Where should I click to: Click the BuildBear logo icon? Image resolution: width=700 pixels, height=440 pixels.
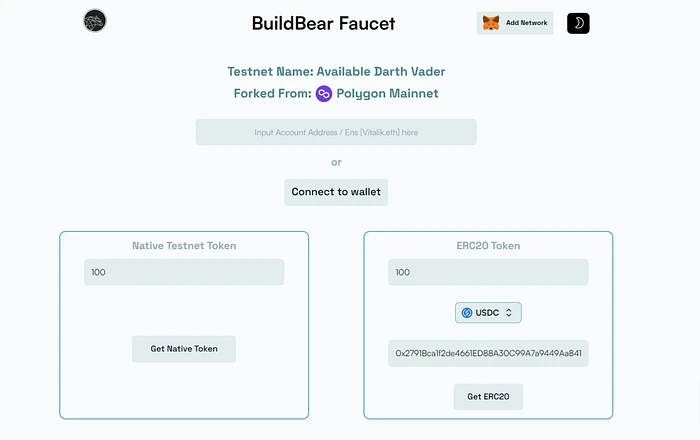pyautogui.click(x=95, y=21)
